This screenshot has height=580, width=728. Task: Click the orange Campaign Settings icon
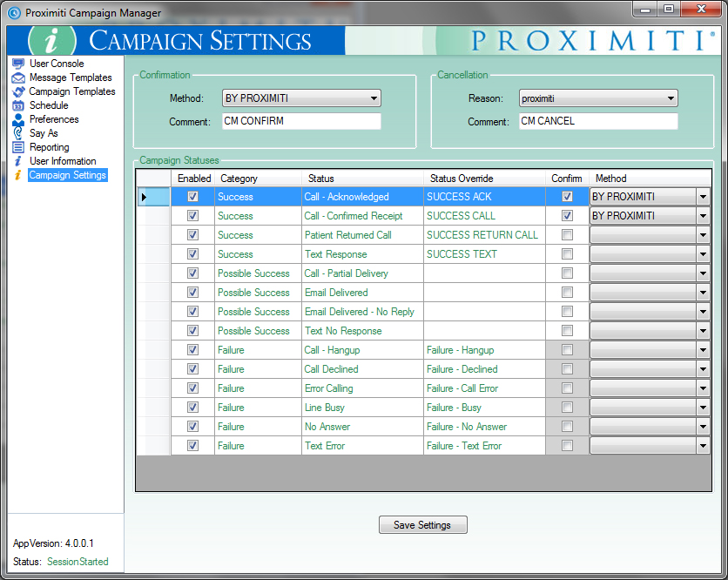(x=18, y=175)
